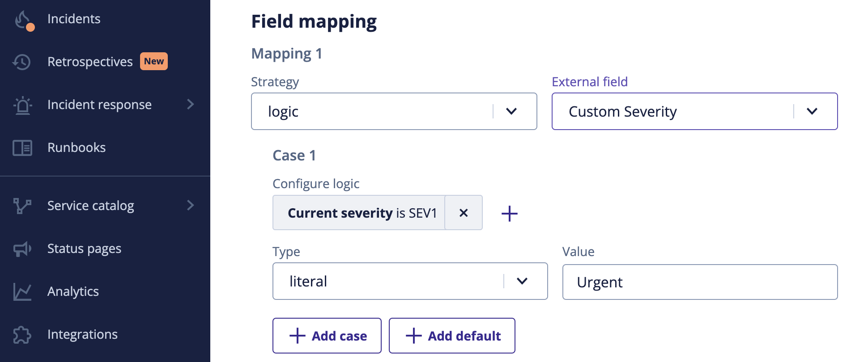Click the Runbooks book icon
The image size is (868, 362).
(22, 148)
